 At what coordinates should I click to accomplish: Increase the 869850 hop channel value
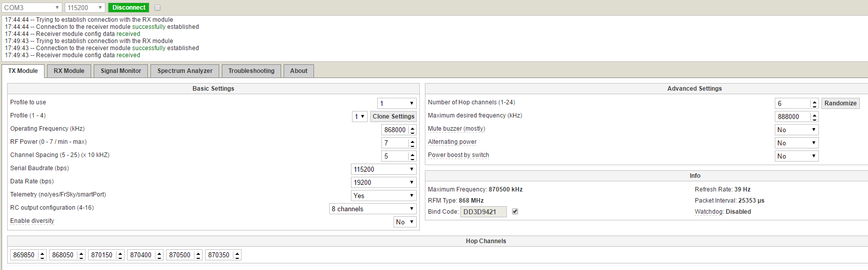[43, 253]
